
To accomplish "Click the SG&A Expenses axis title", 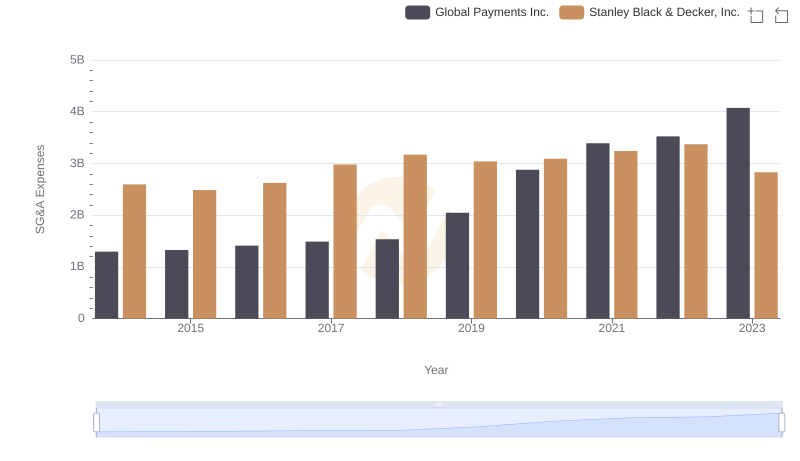I will [41, 189].
